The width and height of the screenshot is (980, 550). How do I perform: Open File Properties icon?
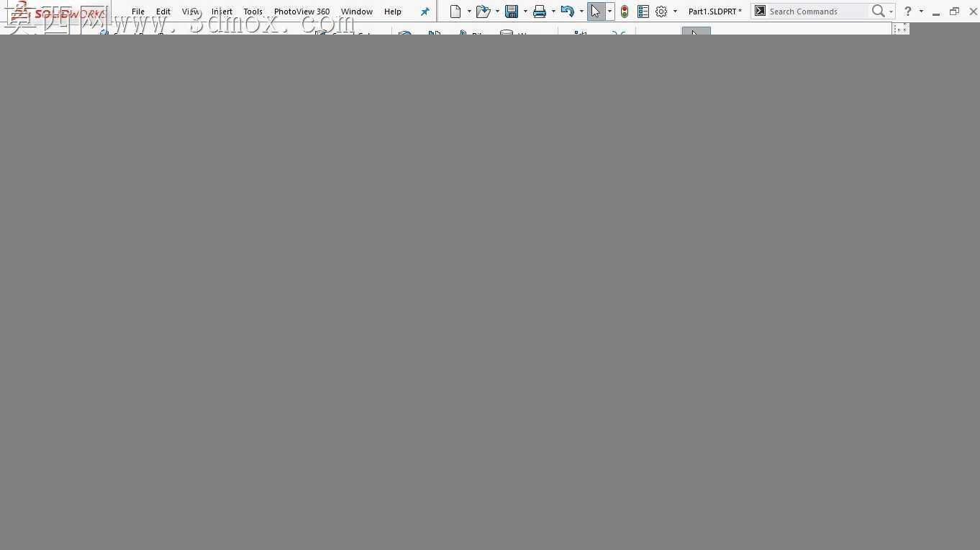coord(643,12)
